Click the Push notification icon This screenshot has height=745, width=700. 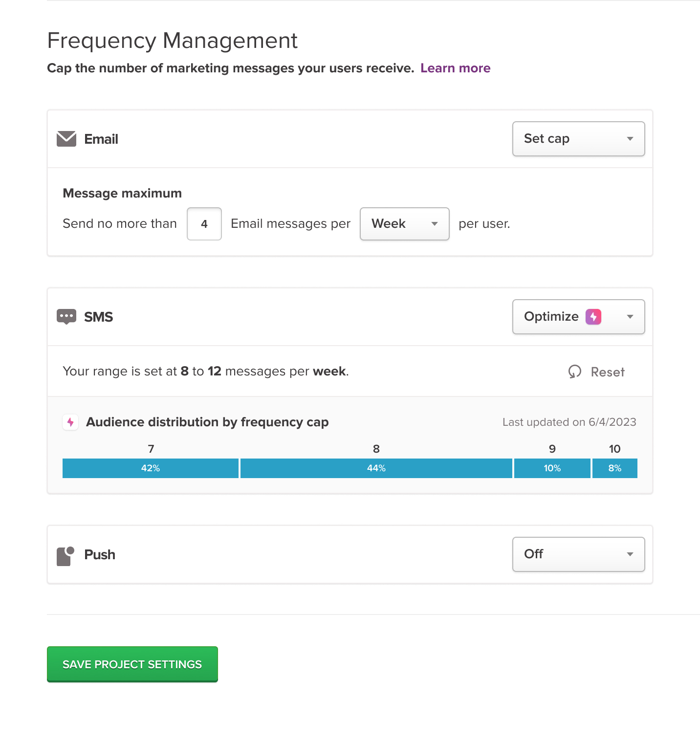coord(66,556)
